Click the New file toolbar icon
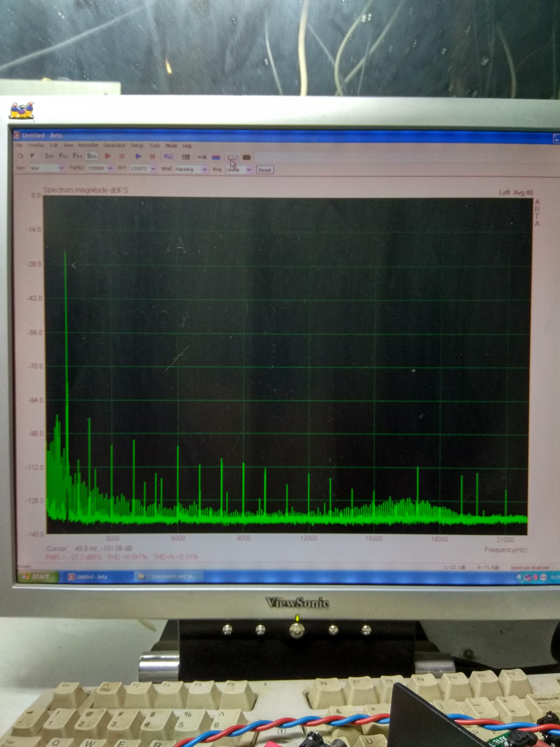The image size is (560, 747). click(21, 156)
